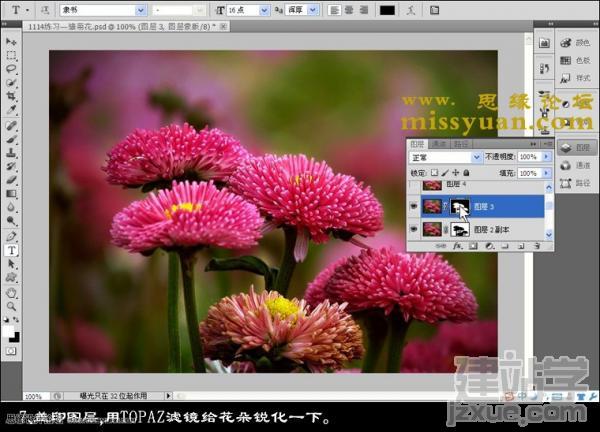This screenshot has height=432, width=600.
Task: Click the opacity 100% field
Action: [x=530, y=157]
